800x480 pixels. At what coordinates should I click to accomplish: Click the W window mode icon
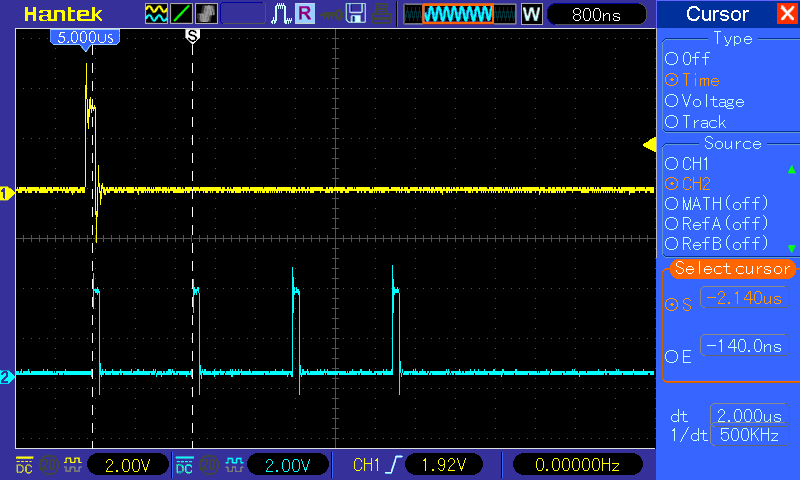531,14
